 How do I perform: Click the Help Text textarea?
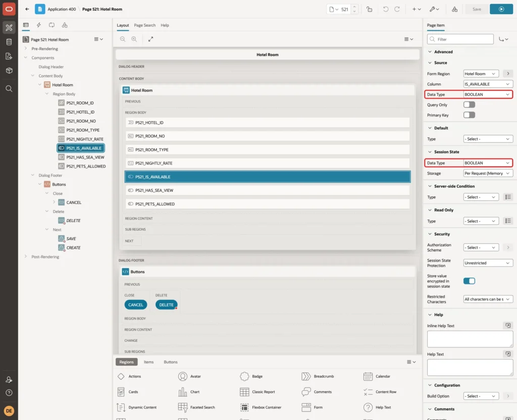pos(470,367)
